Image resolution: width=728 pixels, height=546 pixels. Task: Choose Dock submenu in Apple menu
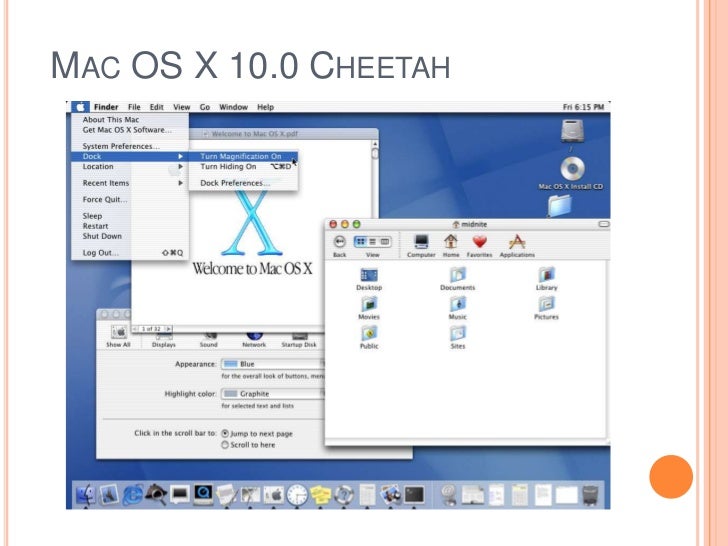[x=130, y=156]
